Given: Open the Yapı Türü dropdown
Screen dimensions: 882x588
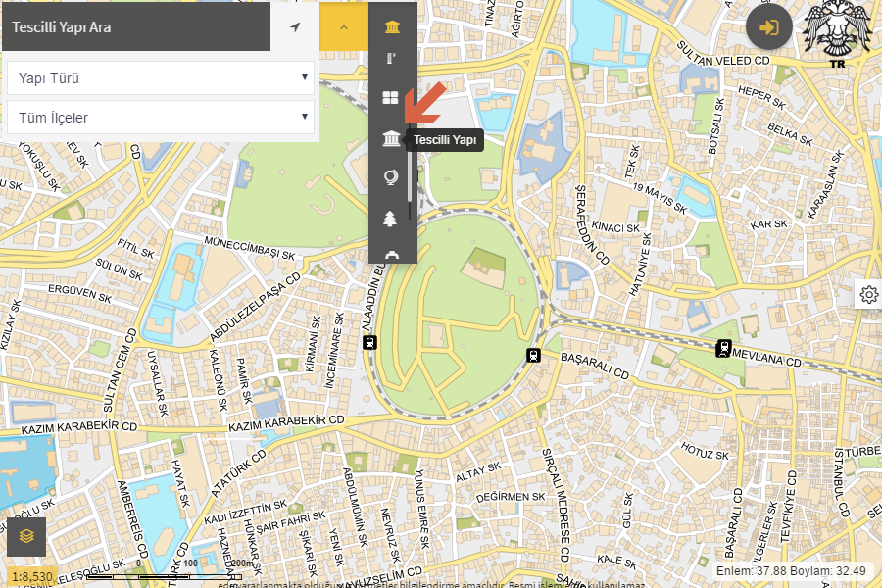Looking at the screenshot, I should point(161,78).
